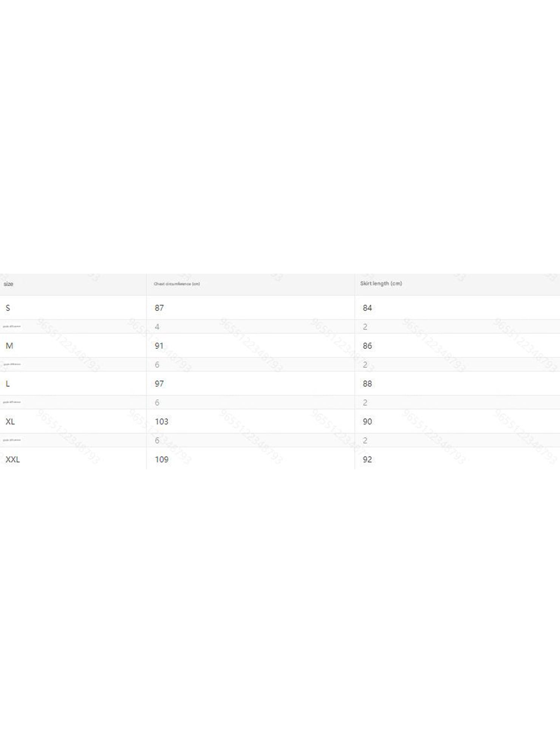Select chest circumference value 91
The width and height of the screenshot is (560, 743).
tap(159, 346)
